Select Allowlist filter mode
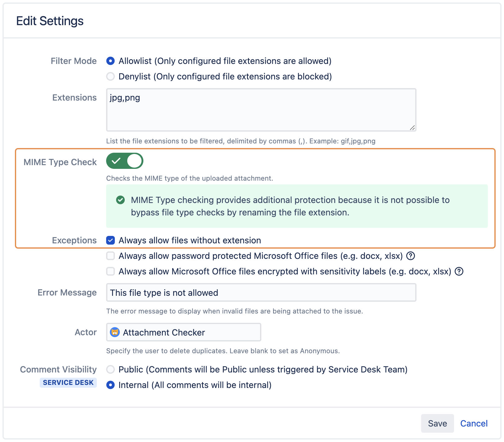 click(x=110, y=61)
